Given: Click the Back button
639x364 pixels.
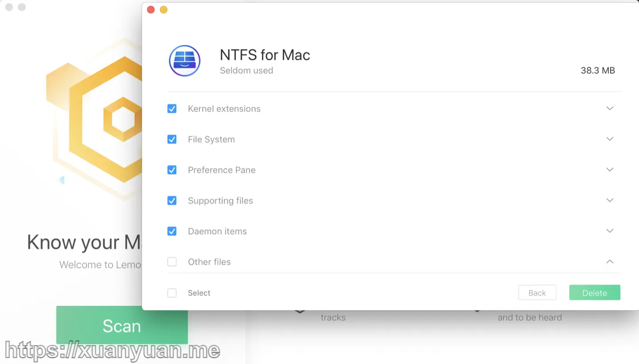Looking at the screenshot, I should tap(537, 293).
